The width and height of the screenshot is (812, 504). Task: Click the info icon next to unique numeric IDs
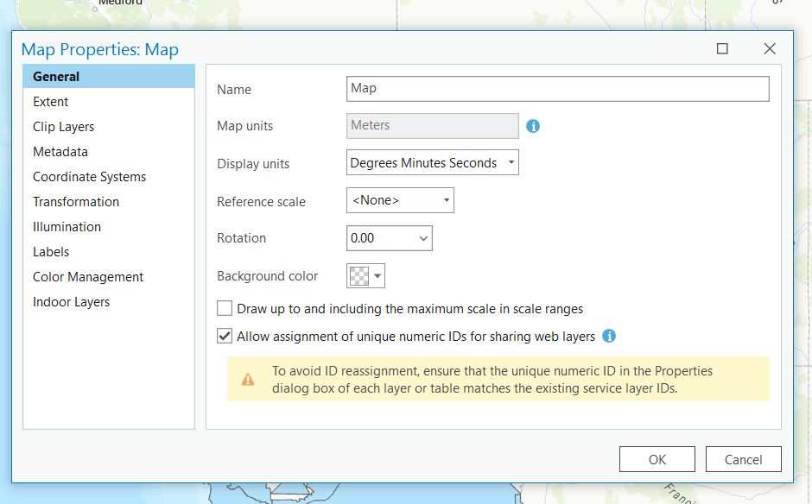tap(609, 336)
